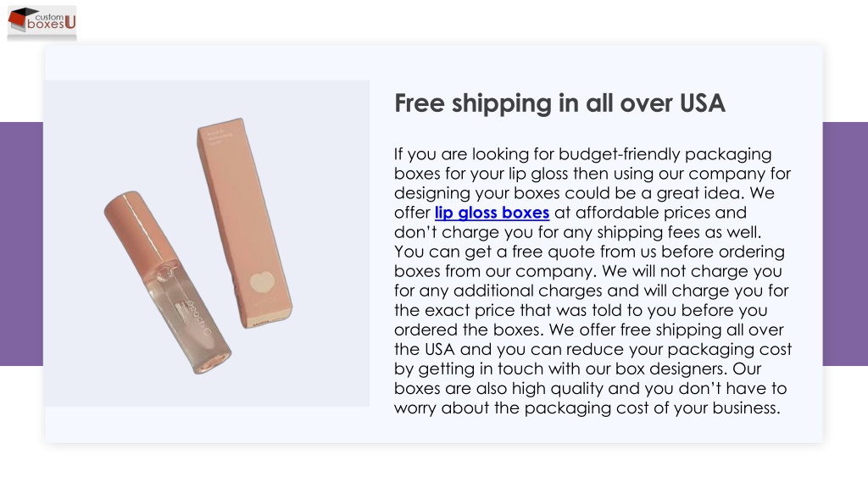Click the word "business." ending the paragraph
Viewport: 868px width, 488px height.
[x=746, y=408]
